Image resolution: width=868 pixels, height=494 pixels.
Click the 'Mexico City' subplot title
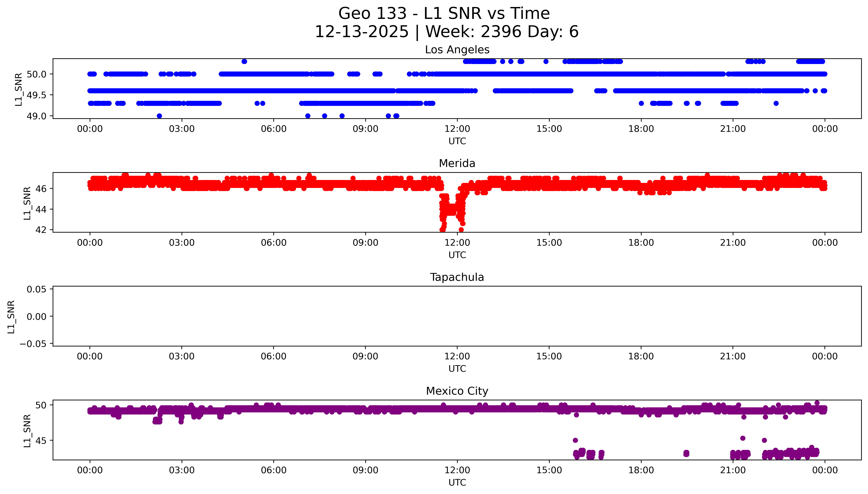[457, 391]
